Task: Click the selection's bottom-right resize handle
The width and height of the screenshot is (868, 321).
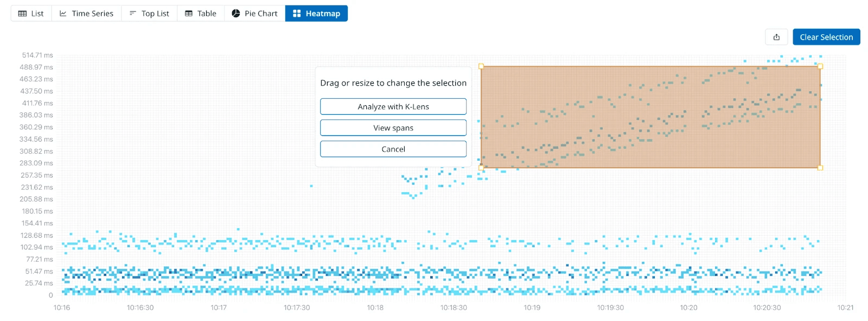Action: click(x=820, y=168)
